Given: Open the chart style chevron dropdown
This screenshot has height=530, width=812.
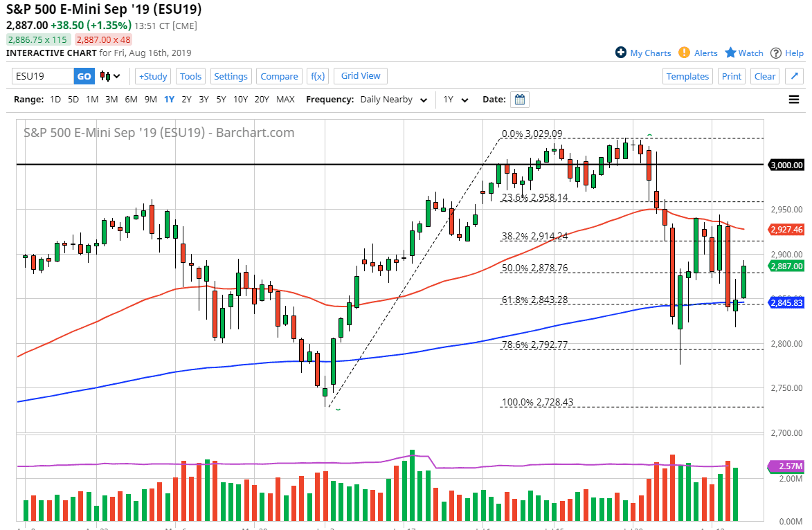Looking at the screenshot, I should pos(116,76).
